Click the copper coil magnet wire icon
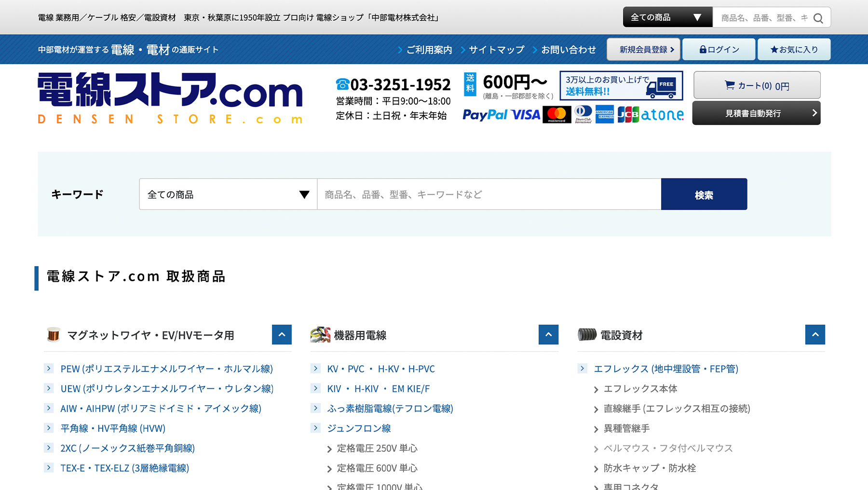 point(54,334)
